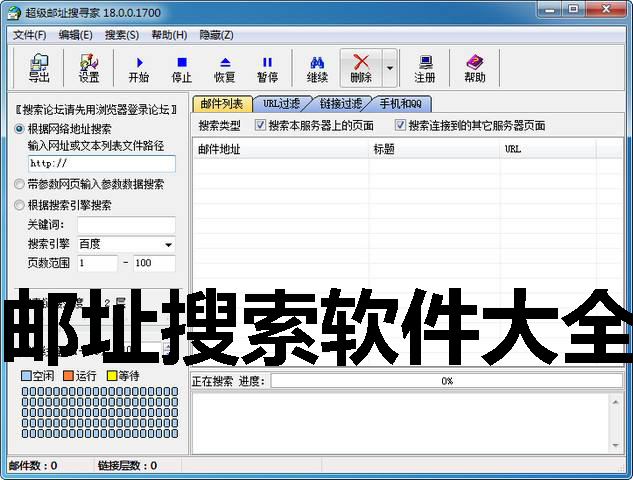
Task: Switch to the 手机和QQ tab
Action: coord(400,104)
